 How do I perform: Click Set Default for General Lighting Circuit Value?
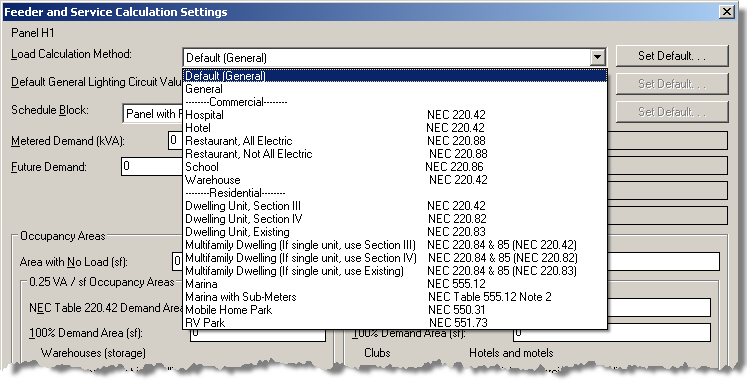pyautogui.click(x=672, y=84)
